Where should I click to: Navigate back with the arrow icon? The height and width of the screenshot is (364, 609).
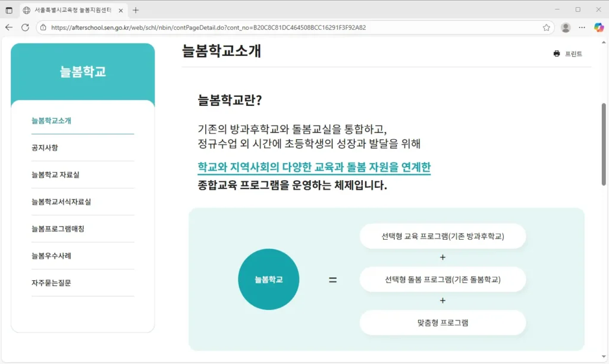click(x=9, y=27)
